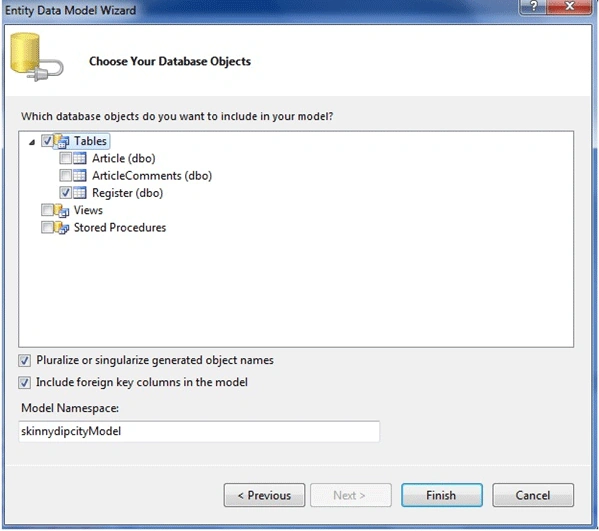Select the Register (dbo) label
This screenshot has width=599, height=531.
point(128,193)
